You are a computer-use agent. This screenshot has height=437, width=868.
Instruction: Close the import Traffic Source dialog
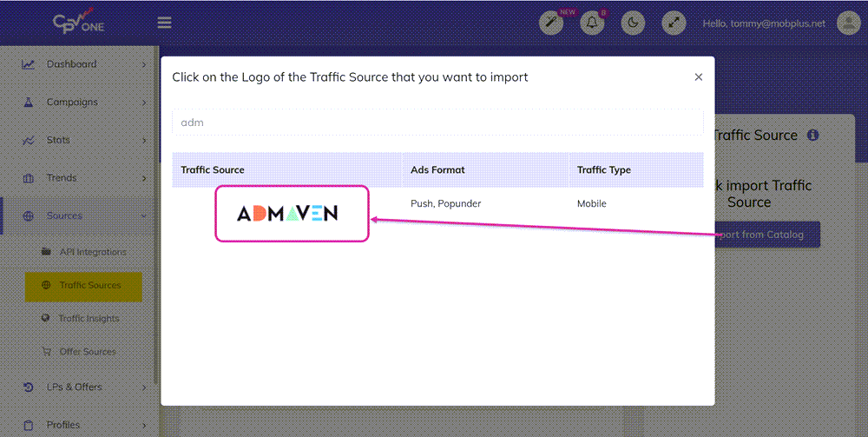(699, 77)
